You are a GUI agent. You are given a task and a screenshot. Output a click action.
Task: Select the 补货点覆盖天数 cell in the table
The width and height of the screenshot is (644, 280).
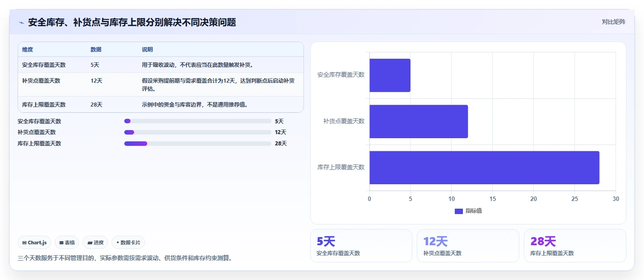[41, 80]
